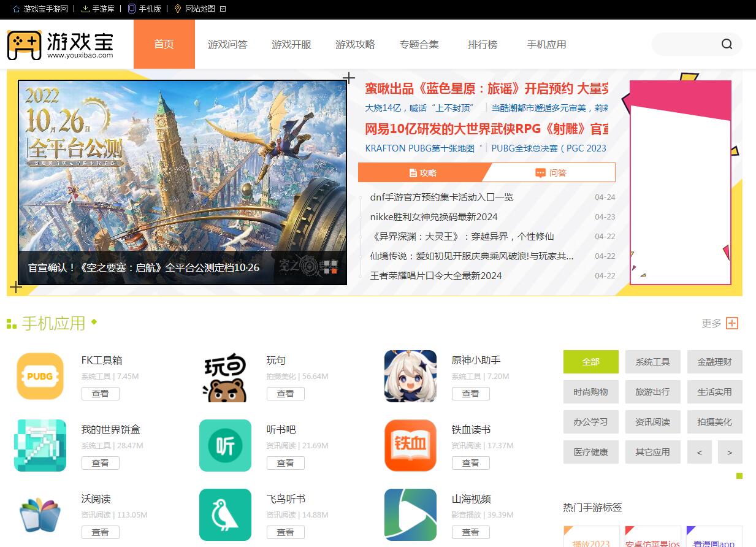
Task: Open dnf手游官方预约集卡活动入口一览 article
Action: tap(442, 197)
